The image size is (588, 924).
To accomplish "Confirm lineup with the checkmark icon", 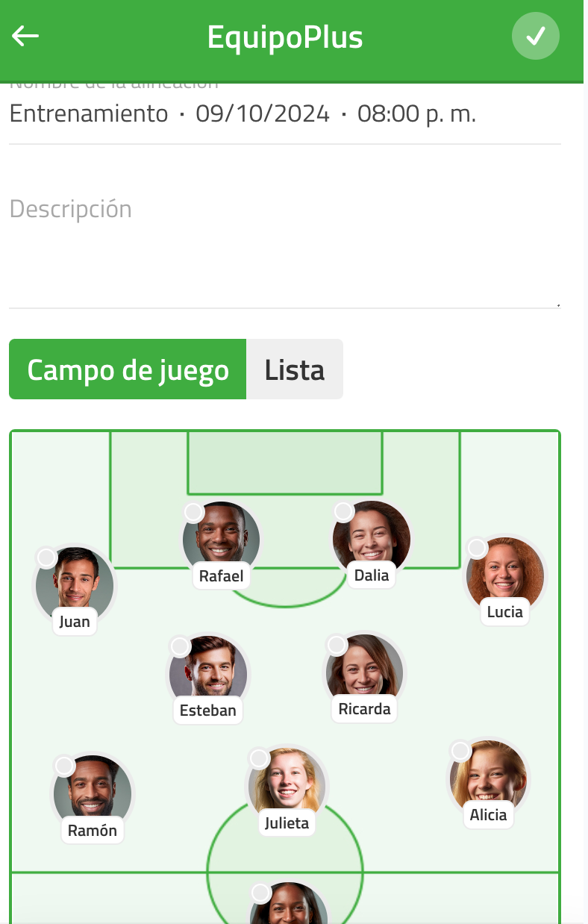I will coord(536,36).
